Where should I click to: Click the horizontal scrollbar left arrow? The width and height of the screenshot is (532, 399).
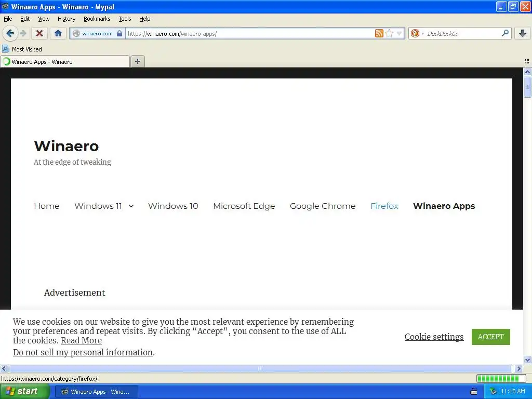click(4, 368)
